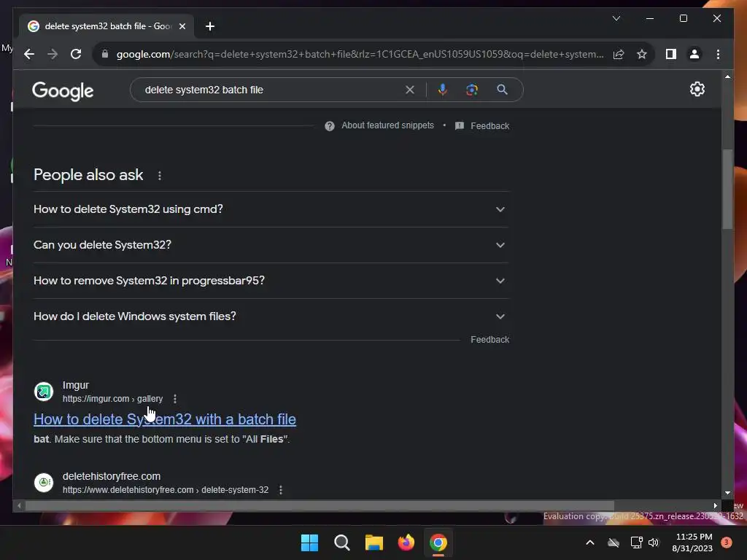Viewport: 747px width, 560px height.
Task: Open the Windows Start menu
Action: tap(309, 542)
